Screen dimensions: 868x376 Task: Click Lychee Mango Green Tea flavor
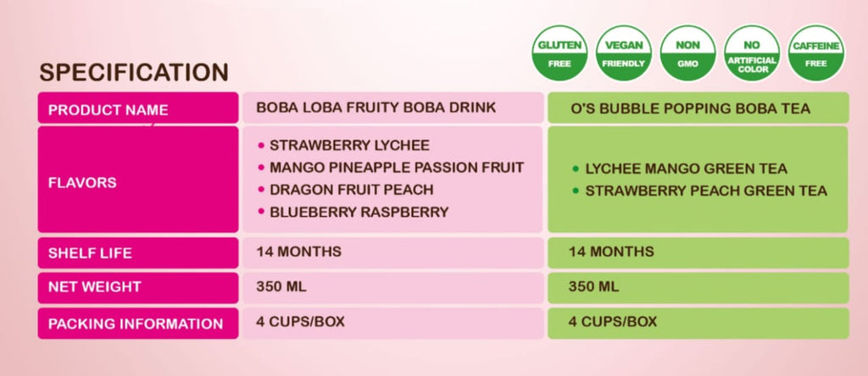tap(686, 169)
